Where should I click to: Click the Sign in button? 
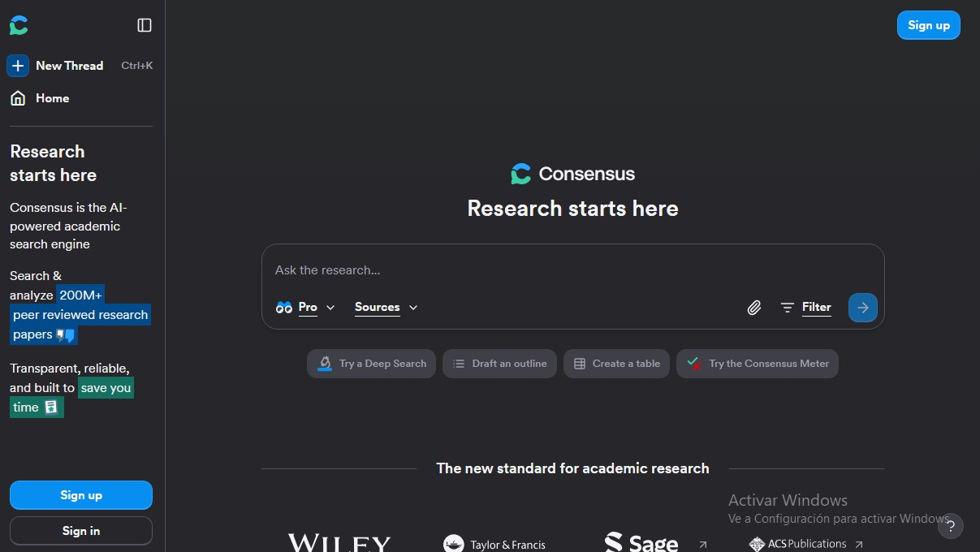[80, 530]
